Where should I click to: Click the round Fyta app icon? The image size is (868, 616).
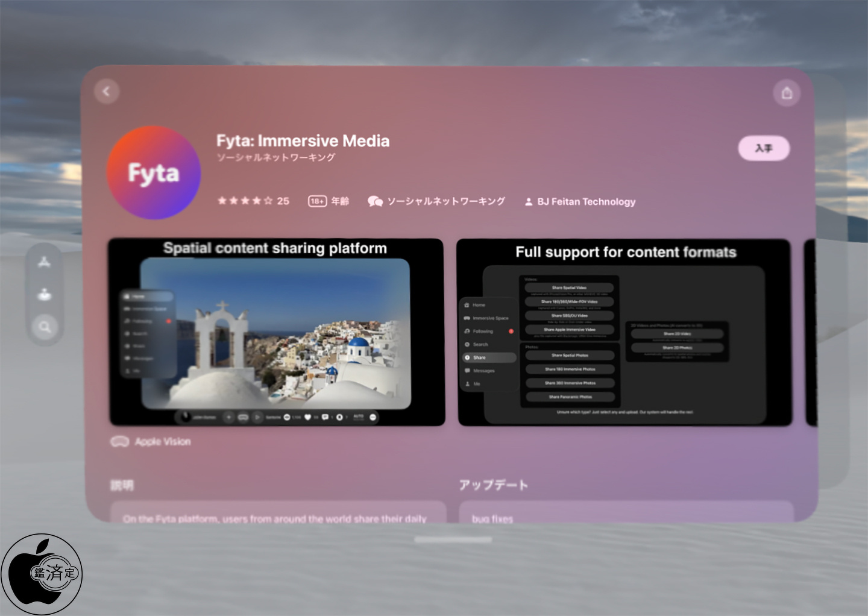154,173
